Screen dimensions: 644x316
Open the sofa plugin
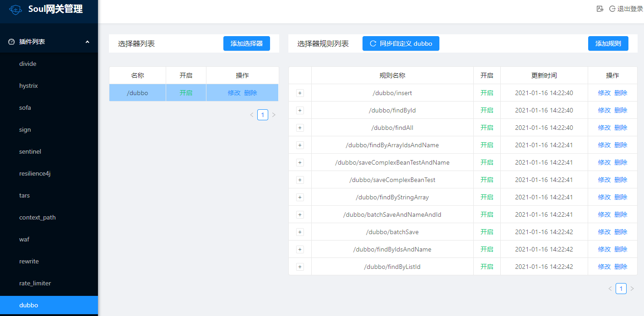[49, 107]
